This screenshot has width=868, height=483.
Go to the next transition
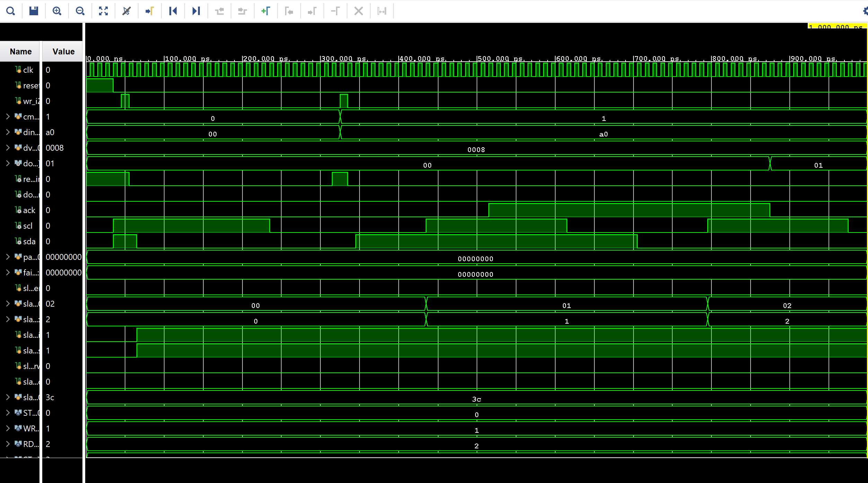242,11
